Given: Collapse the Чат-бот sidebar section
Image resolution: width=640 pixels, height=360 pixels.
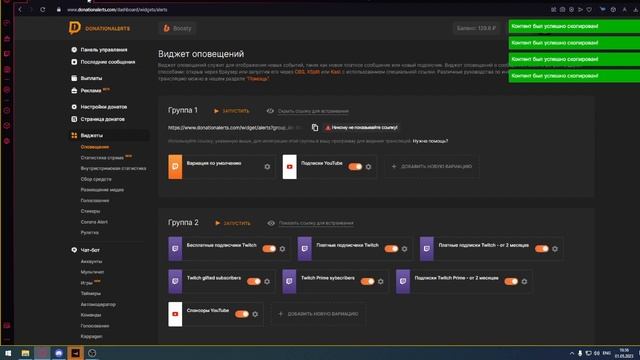Looking at the screenshot, I should pyautogui.click(x=90, y=250).
